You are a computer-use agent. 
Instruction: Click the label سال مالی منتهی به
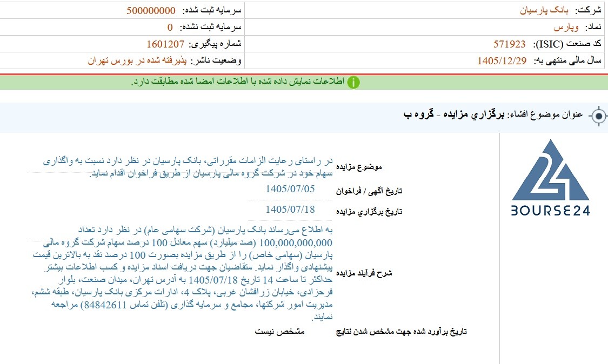pyautogui.click(x=567, y=61)
